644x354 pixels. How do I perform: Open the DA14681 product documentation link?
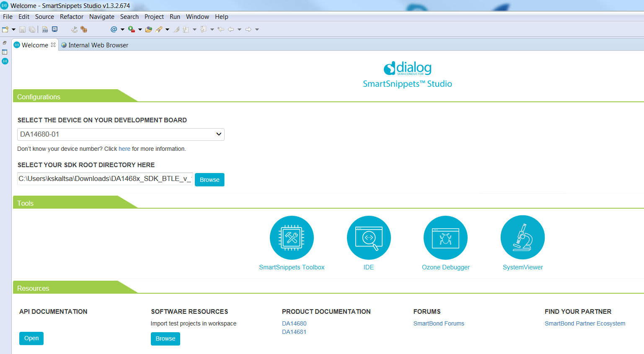[294, 332]
